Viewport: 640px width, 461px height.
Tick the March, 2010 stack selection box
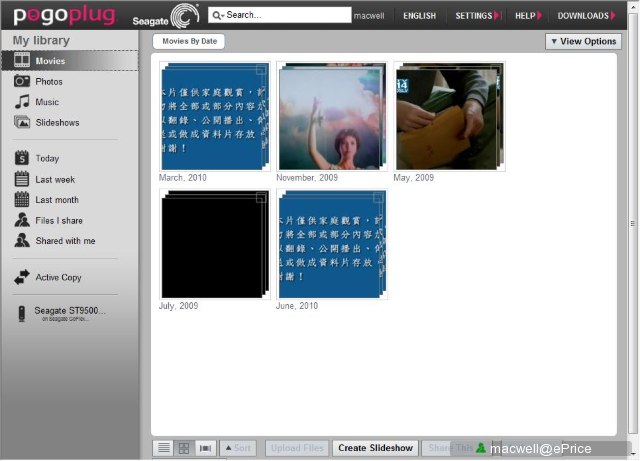pos(260,70)
